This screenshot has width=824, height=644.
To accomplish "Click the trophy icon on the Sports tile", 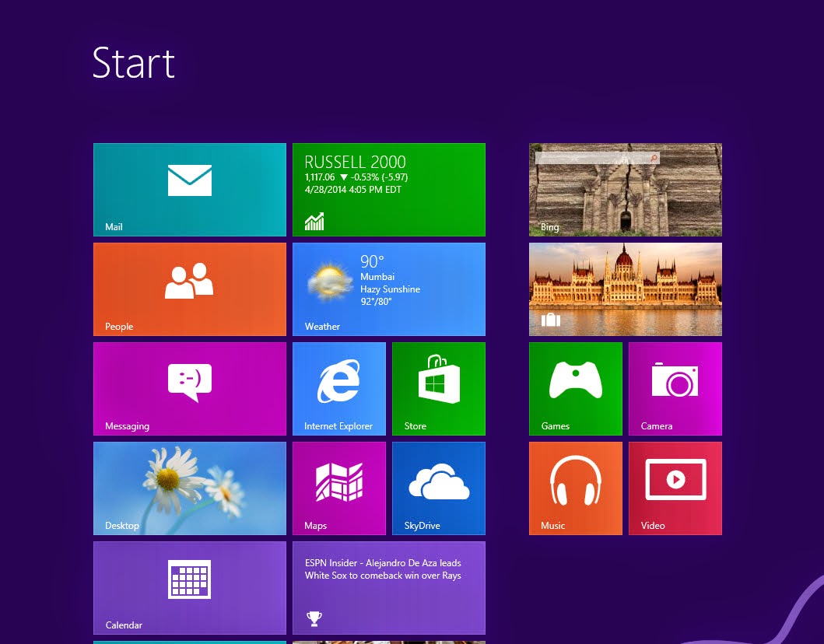I will (x=314, y=619).
